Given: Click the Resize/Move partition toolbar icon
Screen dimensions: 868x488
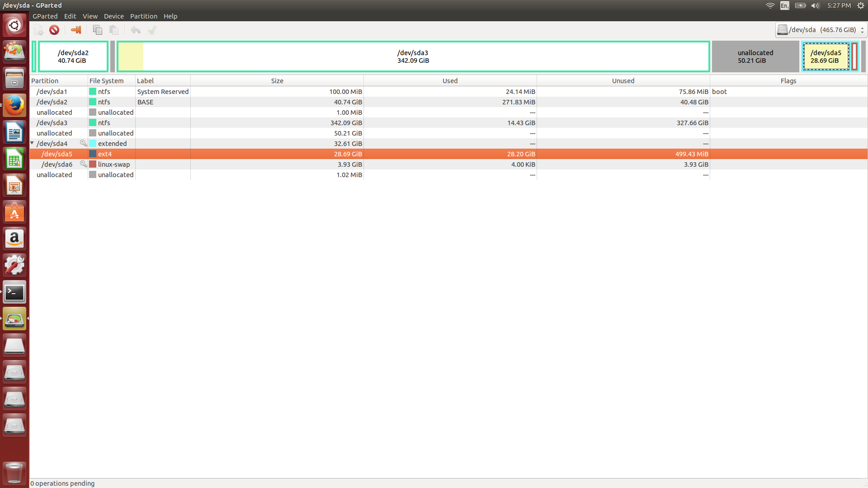Looking at the screenshot, I should pyautogui.click(x=76, y=30).
